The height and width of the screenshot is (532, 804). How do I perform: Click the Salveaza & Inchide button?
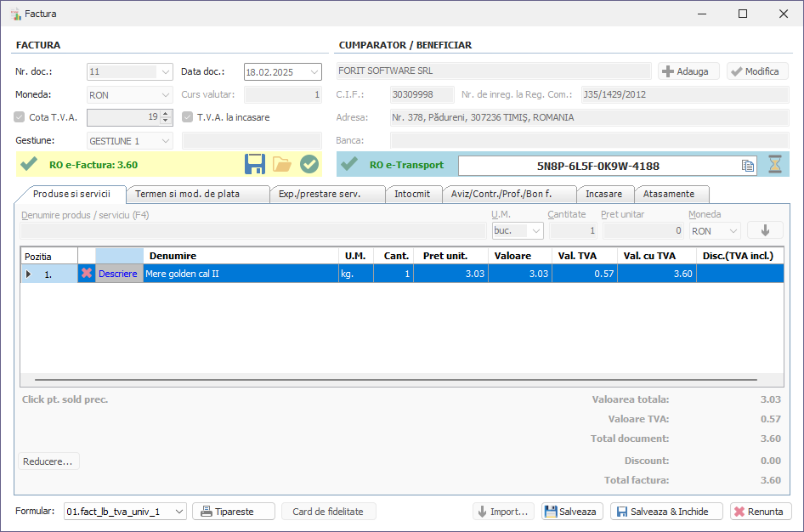666,512
